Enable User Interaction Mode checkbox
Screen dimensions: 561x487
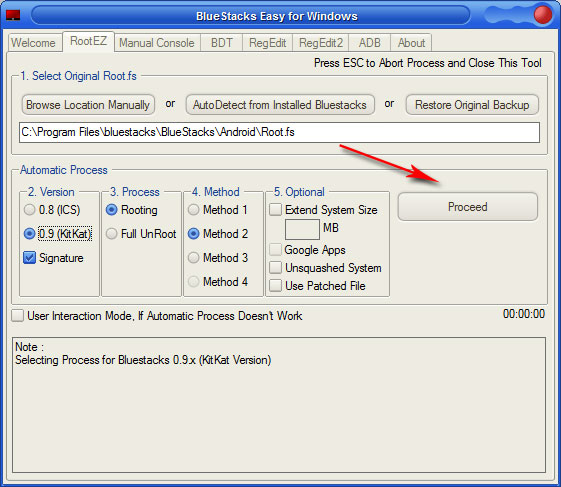(x=18, y=316)
